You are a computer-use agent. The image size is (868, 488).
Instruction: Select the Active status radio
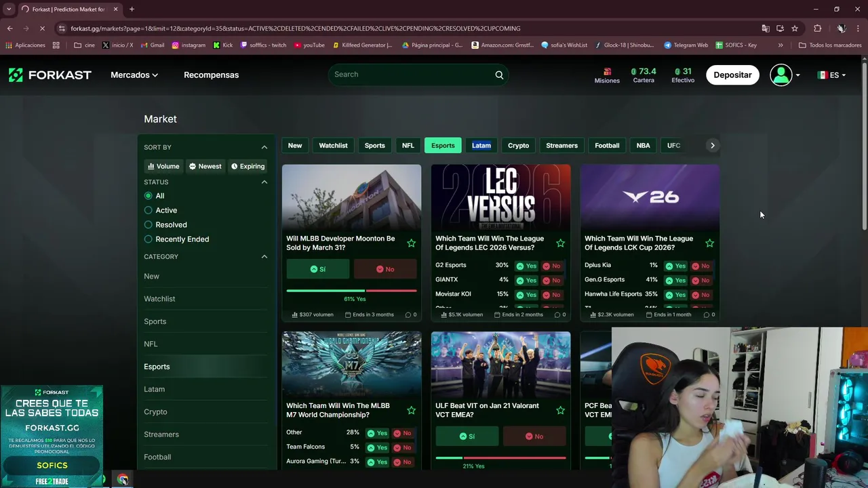click(x=148, y=210)
